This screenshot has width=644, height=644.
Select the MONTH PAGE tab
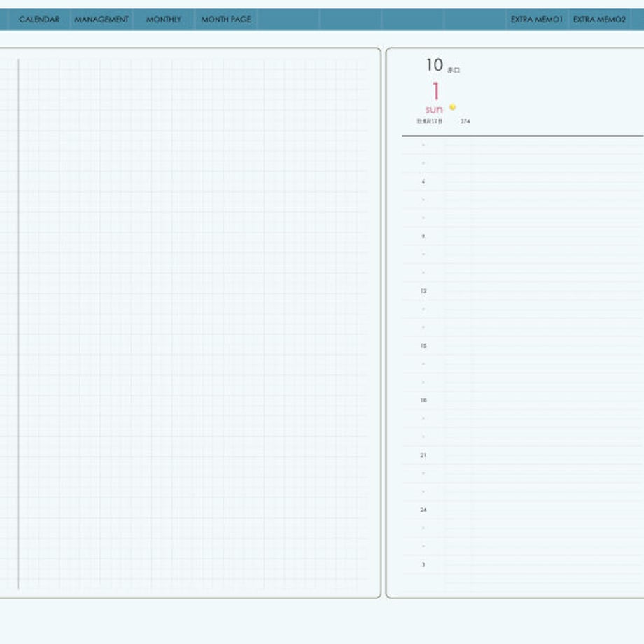[226, 20]
